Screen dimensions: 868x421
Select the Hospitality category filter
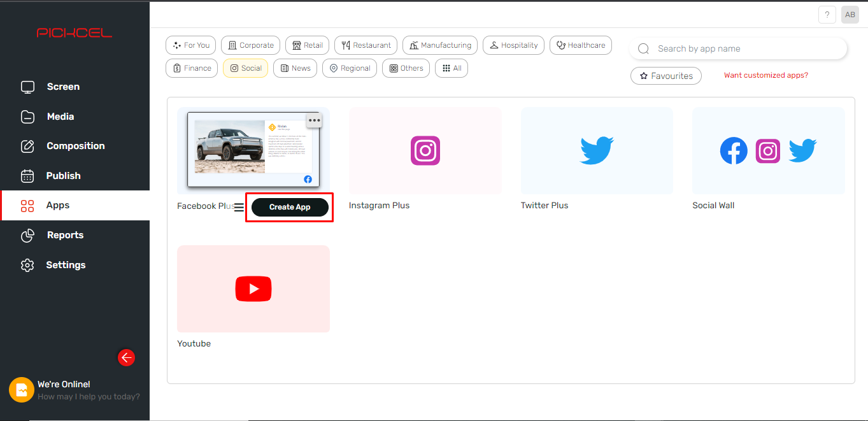[513, 45]
